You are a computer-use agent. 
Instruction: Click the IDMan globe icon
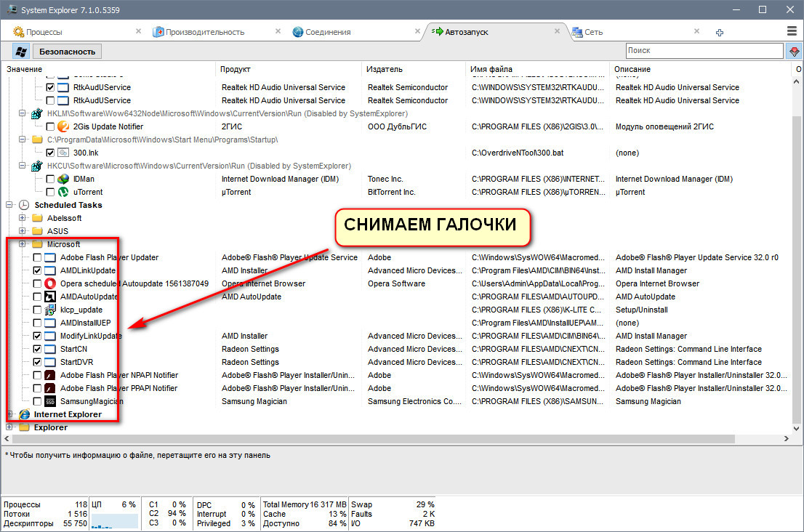pos(63,179)
